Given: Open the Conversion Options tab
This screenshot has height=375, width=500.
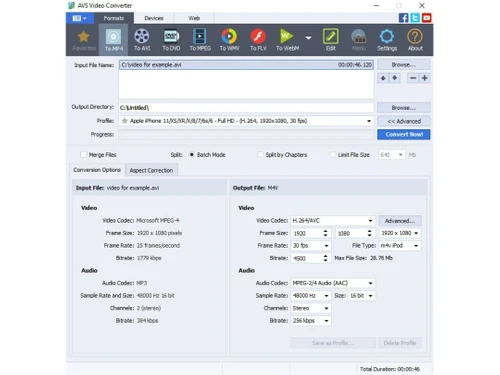Looking at the screenshot, I should tap(97, 170).
